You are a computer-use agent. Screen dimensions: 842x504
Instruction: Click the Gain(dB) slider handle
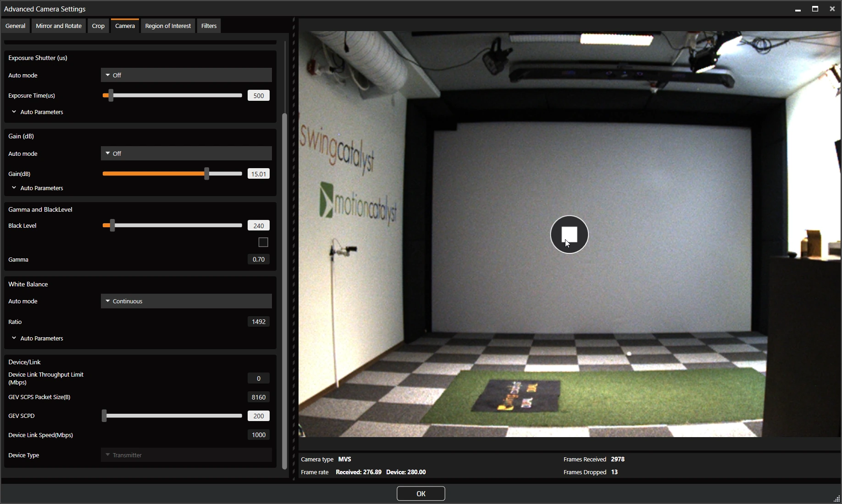pyautogui.click(x=207, y=174)
